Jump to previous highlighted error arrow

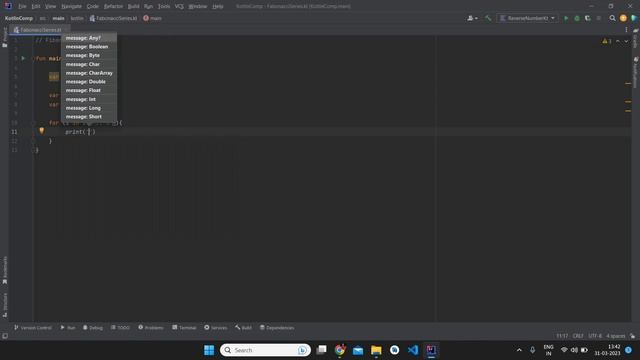618,41
